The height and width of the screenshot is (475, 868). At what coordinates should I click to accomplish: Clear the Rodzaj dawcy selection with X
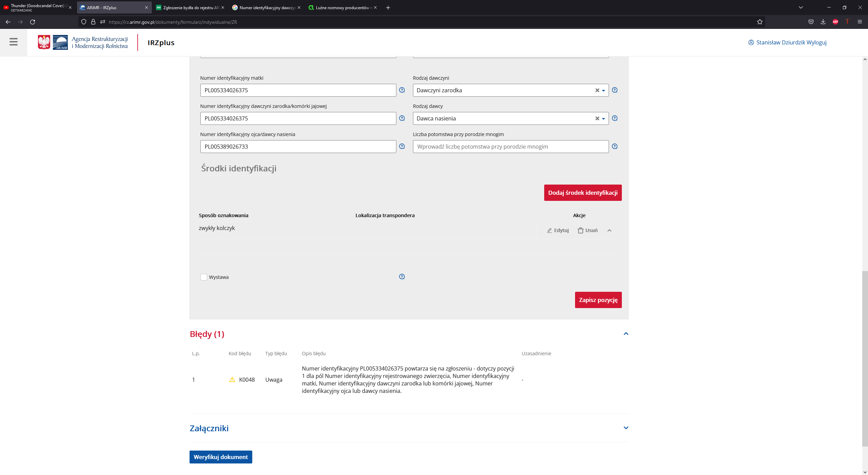point(597,118)
